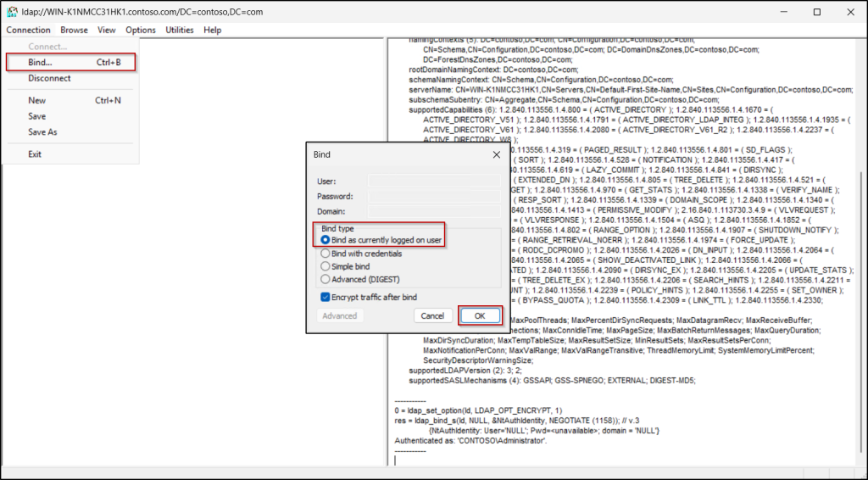Toggle Encrypt traffic after bind checkbox
This screenshot has width=868, height=480.
pyautogui.click(x=325, y=297)
